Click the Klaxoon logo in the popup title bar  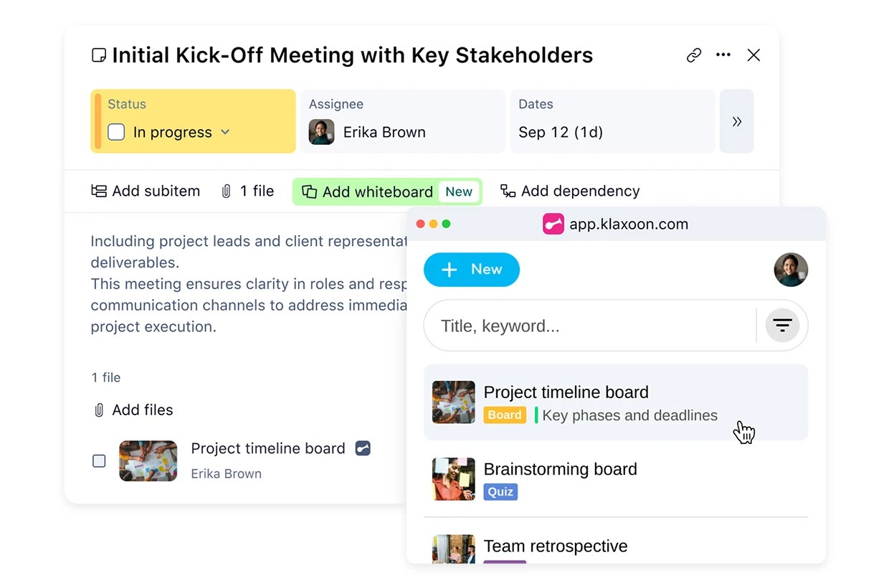[x=553, y=224]
